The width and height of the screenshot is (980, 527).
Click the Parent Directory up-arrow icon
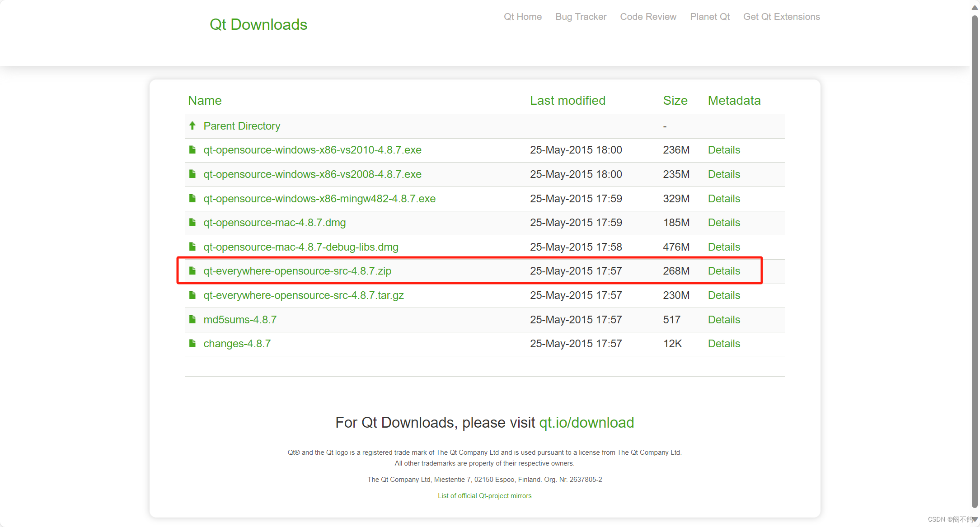tap(192, 126)
